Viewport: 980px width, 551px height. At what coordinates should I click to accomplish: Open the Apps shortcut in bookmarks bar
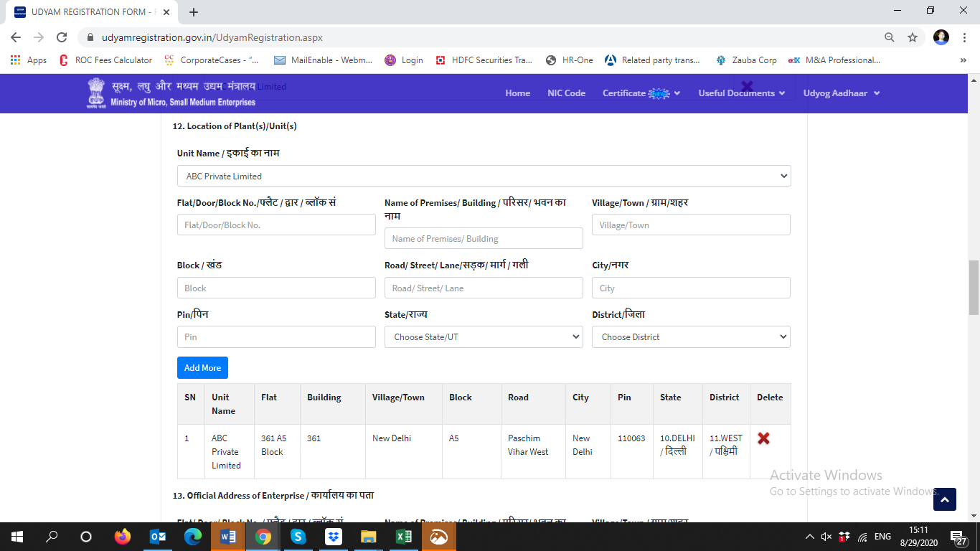29,60
